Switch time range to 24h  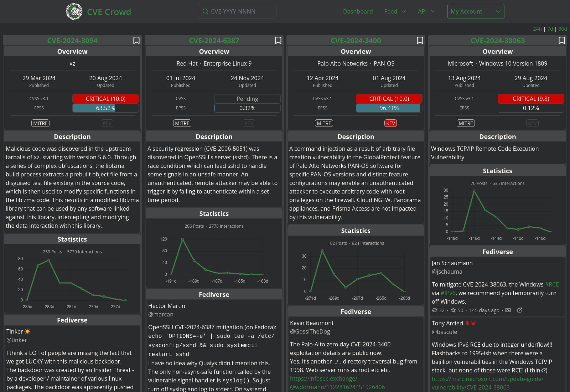coord(537,29)
